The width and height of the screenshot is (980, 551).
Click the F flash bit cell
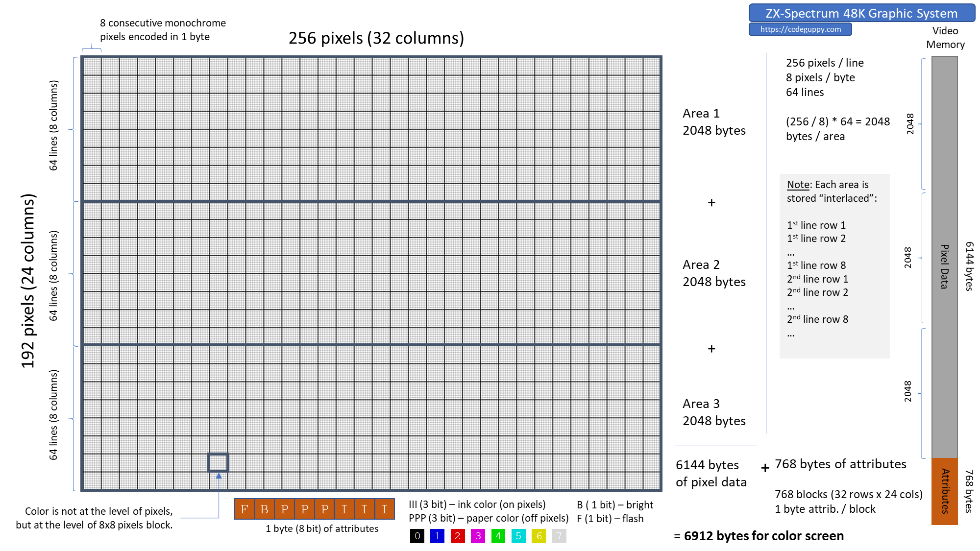(x=245, y=509)
